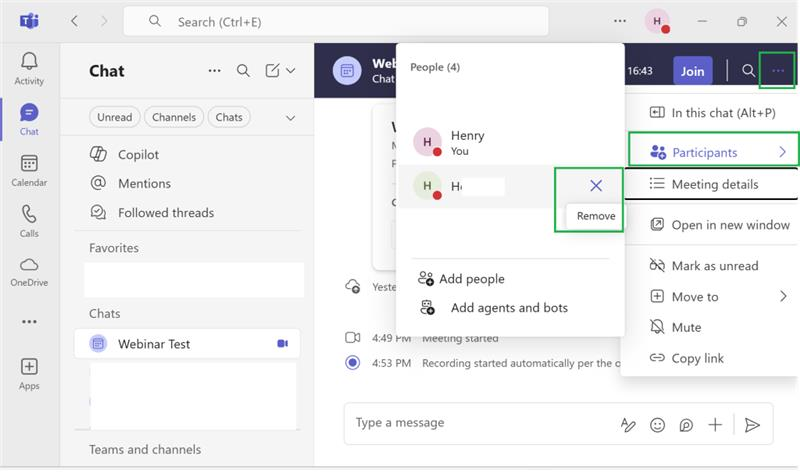Open the message format pen icon
Image resolution: width=800 pixels, height=473 pixels.
click(628, 425)
